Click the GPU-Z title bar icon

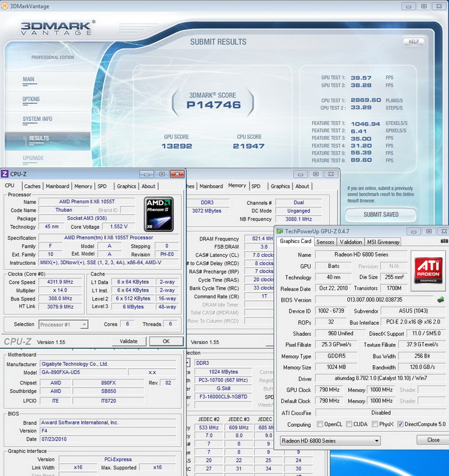pos(279,231)
